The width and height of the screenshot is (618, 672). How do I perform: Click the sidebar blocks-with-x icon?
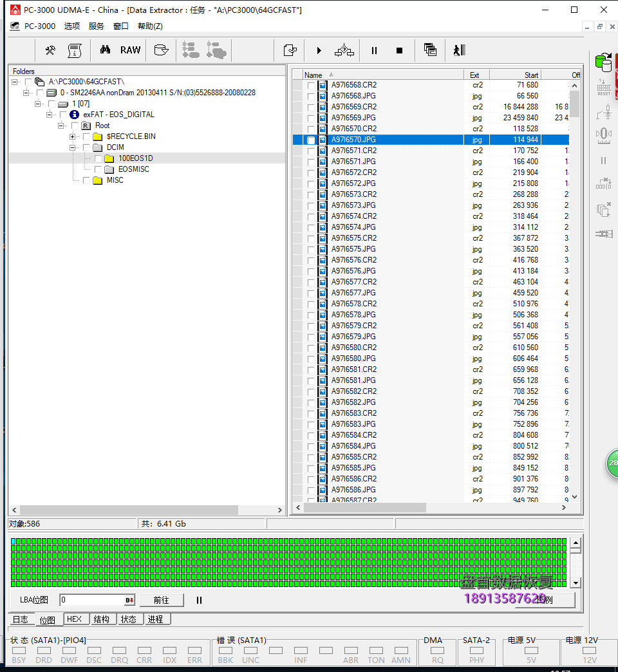603,184
